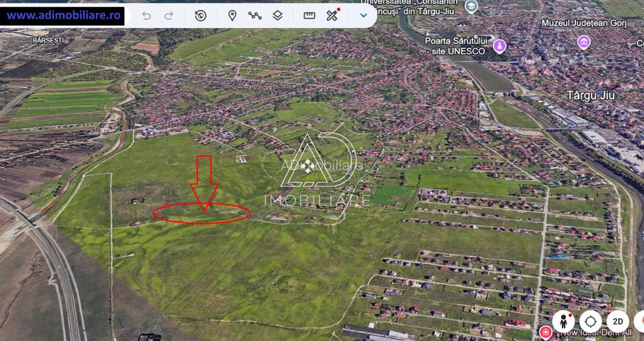
Task: Expand the toolbar chevron dropdown
Action: click(x=364, y=16)
